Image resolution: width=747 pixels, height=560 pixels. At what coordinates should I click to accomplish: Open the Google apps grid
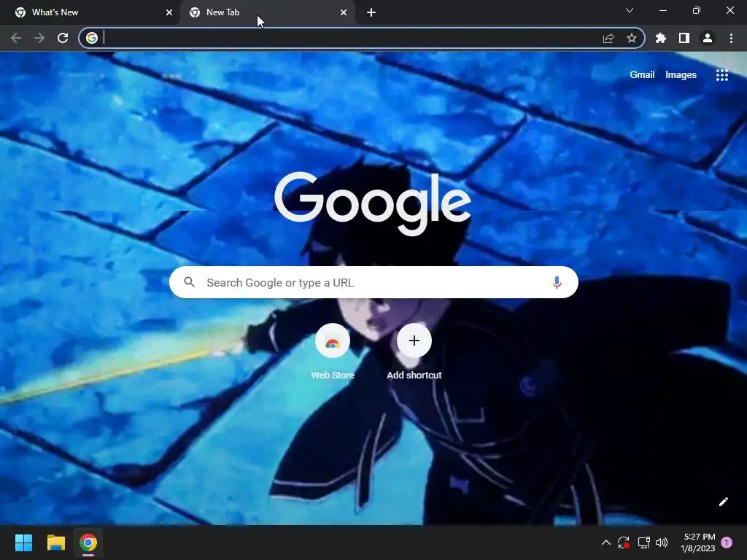click(722, 75)
